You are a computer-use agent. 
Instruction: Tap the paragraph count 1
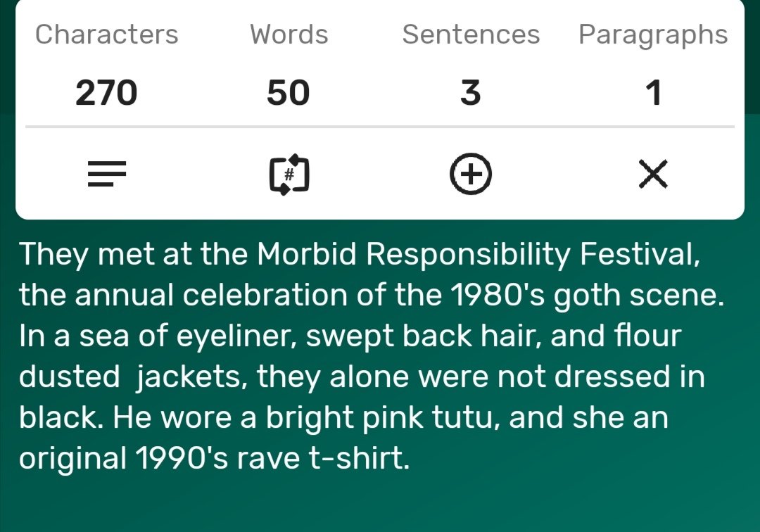[653, 93]
